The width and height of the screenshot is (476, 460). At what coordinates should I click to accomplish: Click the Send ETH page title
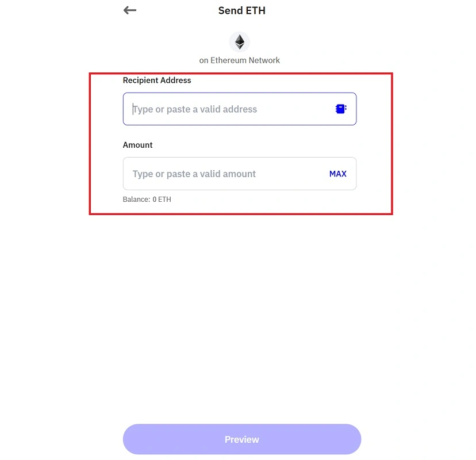tap(241, 10)
